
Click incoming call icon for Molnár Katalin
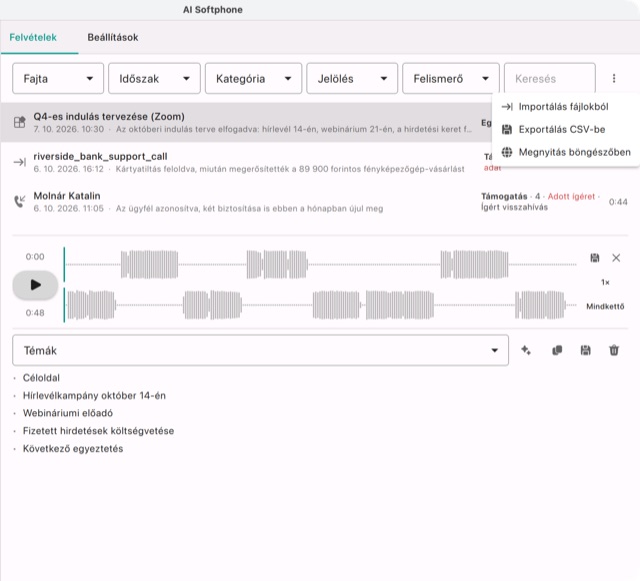(x=20, y=201)
